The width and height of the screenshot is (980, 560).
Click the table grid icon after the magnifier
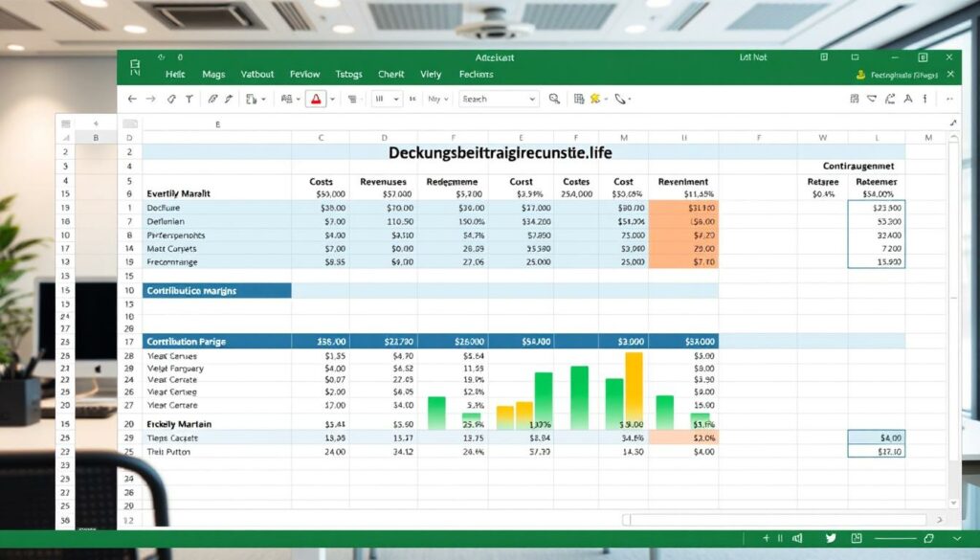pos(579,99)
